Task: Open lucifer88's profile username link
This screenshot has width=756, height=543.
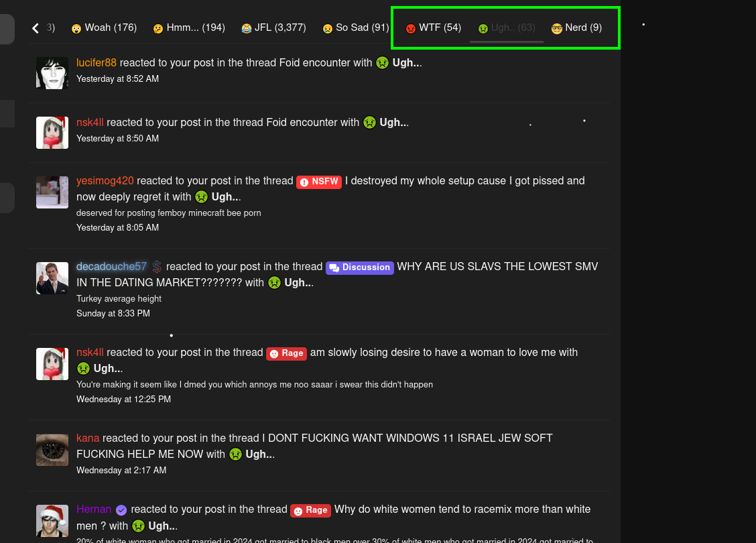Action: point(97,63)
